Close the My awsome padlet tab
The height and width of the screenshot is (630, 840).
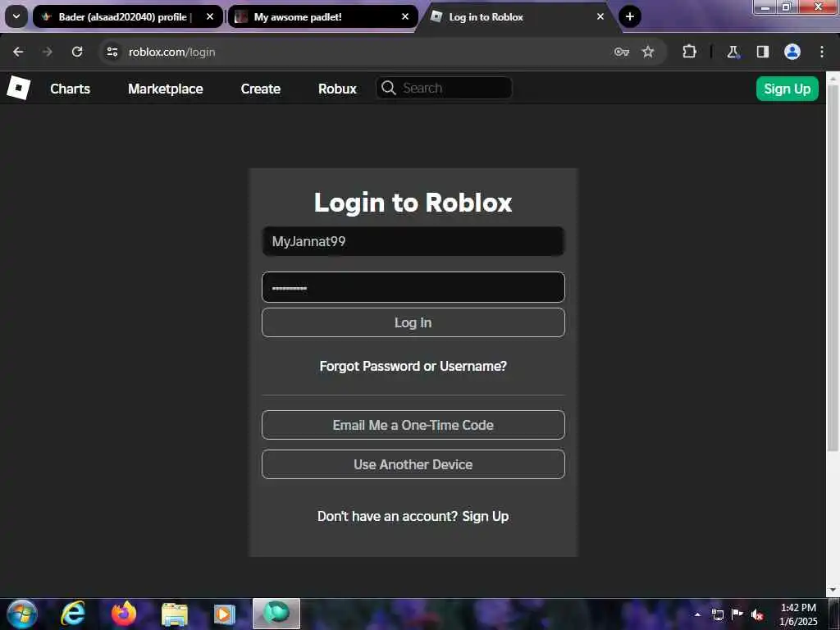pos(405,16)
